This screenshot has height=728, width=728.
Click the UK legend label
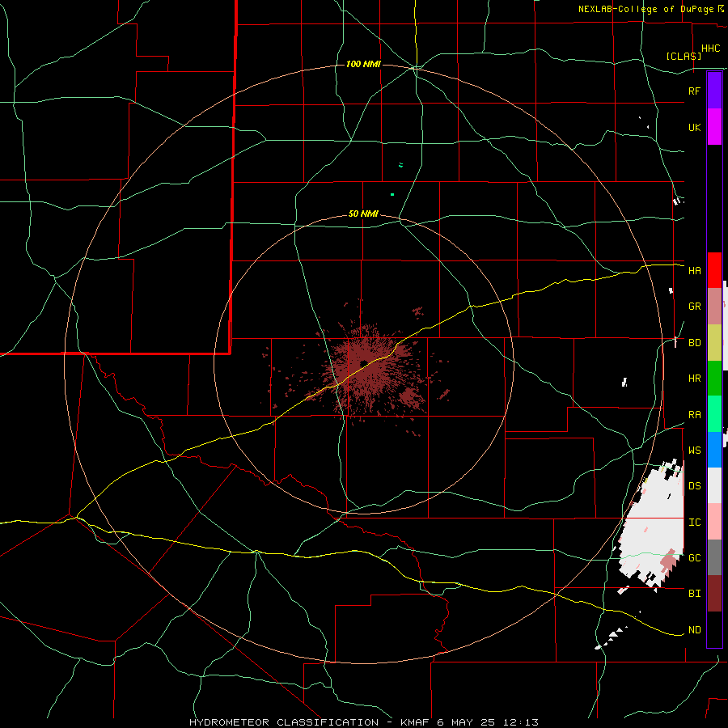tap(694, 128)
